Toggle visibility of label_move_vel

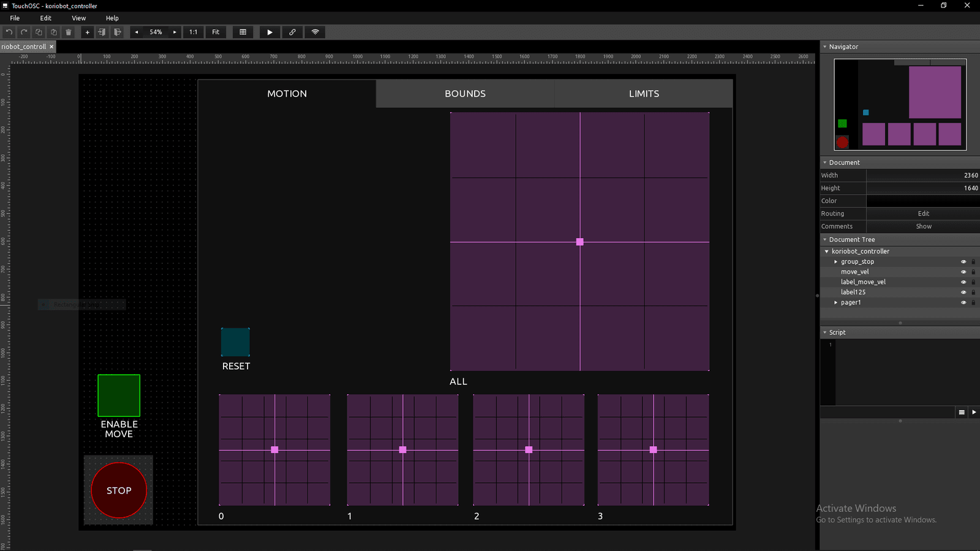point(963,282)
